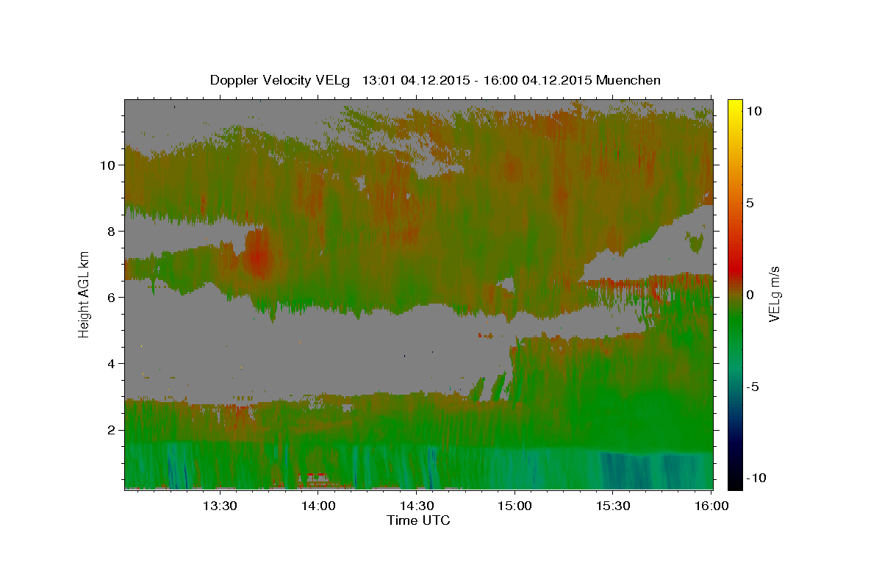Click the plot title 'Doppler Velocity VELg'

[x=282, y=80]
